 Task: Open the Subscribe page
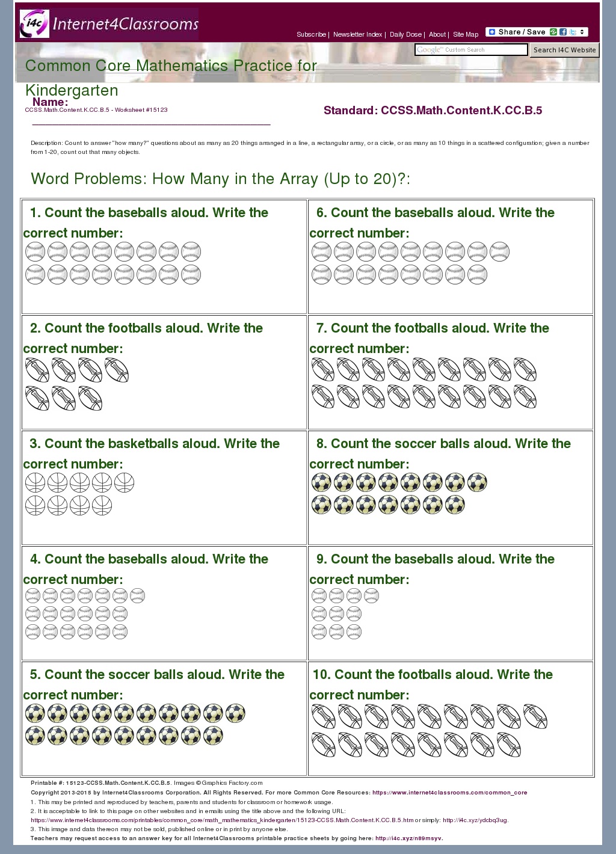311,35
